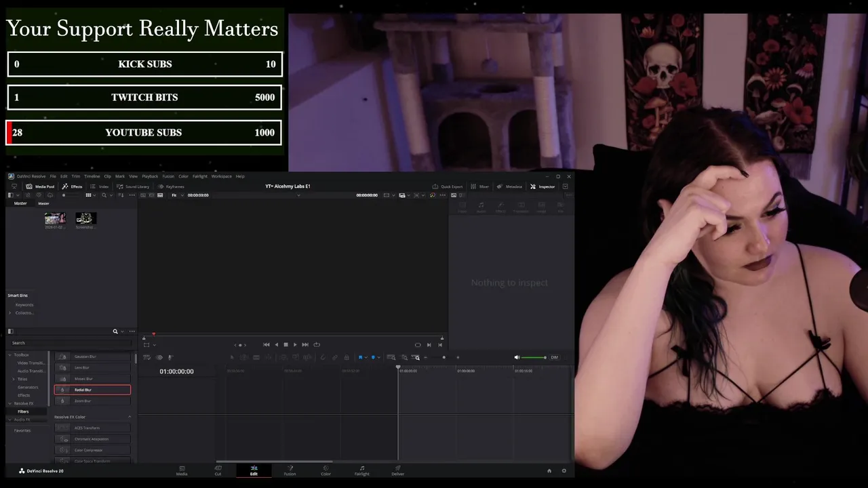868x488 pixels.
Task: Open the Mixer panel
Action: click(x=479, y=186)
